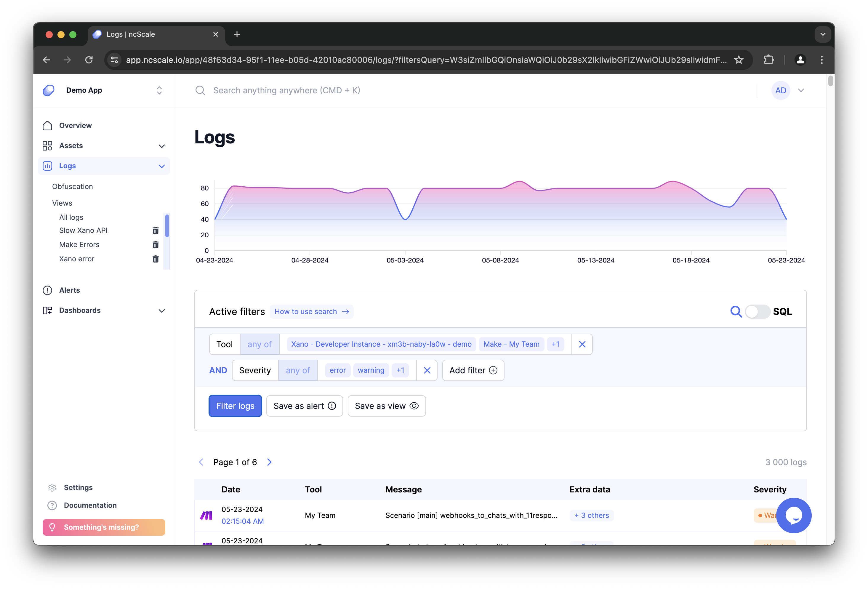The height and width of the screenshot is (589, 868).
Task: Collapse the Logs section chevron
Action: [162, 166]
